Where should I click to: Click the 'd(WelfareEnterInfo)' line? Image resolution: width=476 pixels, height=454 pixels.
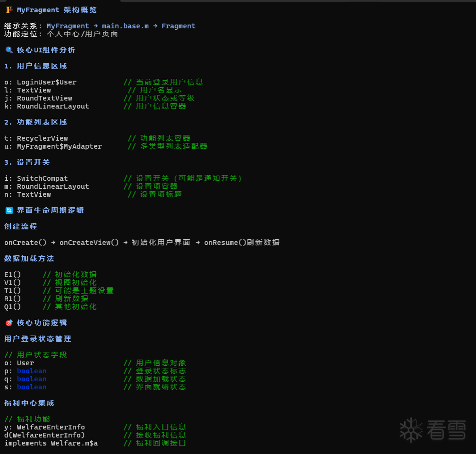[44, 435]
